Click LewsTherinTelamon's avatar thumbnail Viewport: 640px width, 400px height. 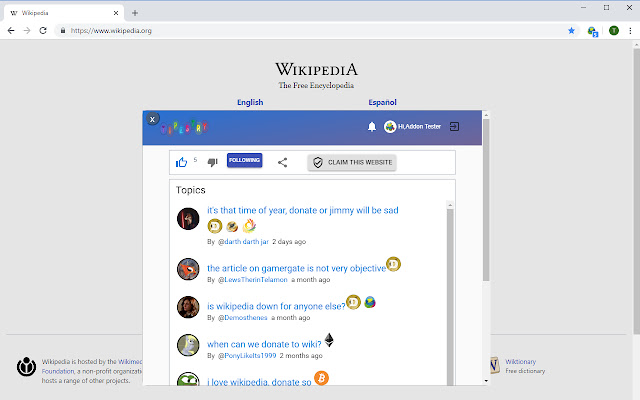point(188,269)
